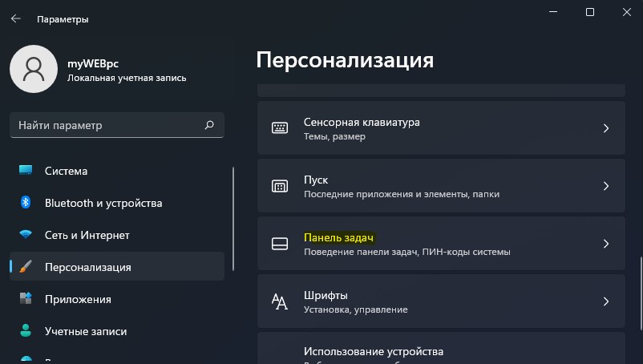Image resolution: width=643 pixels, height=364 pixels.
Task: Click the Bluetooth icon in sidebar
Action: (26, 202)
